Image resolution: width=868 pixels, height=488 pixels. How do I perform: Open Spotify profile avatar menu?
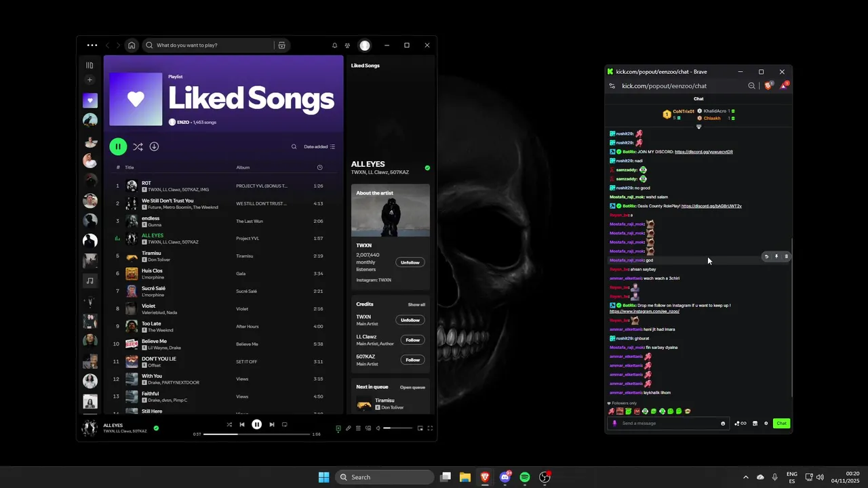click(x=365, y=45)
